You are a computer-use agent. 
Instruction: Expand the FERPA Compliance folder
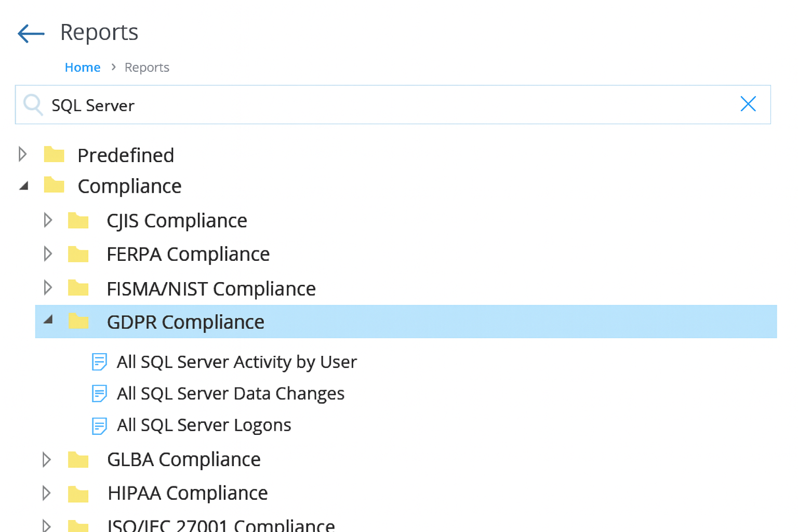coord(47,254)
